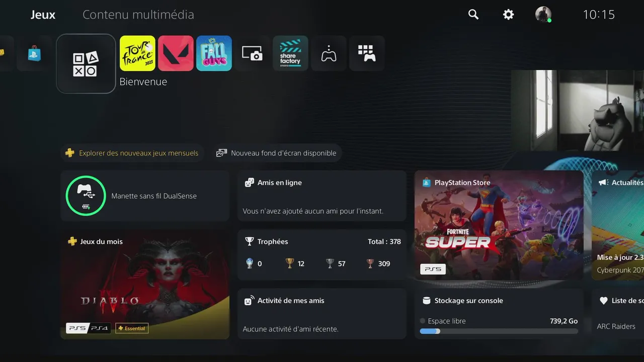This screenshot has width=644, height=362.
Task: Open the Remote Play controller icon
Action: pyautogui.click(x=329, y=53)
